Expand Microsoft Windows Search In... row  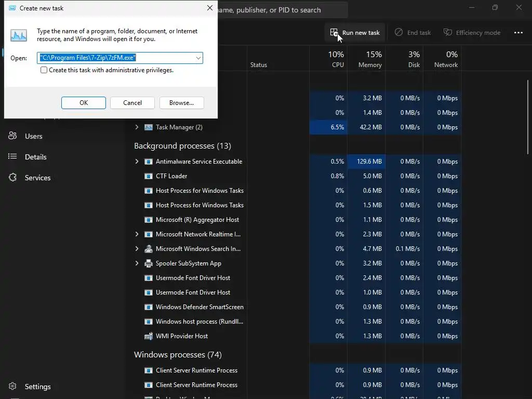(x=137, y=249)
